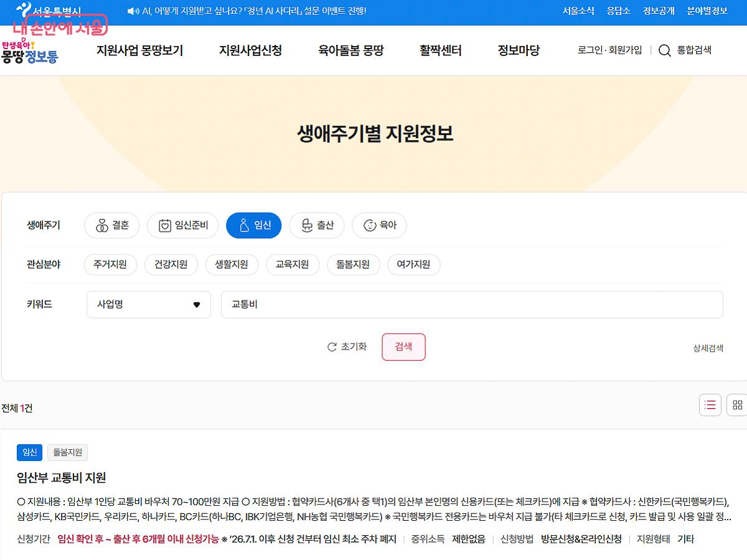Select 육아 life-stage filter
This screenshot has width=747, height=560.
tap(380, 225)
